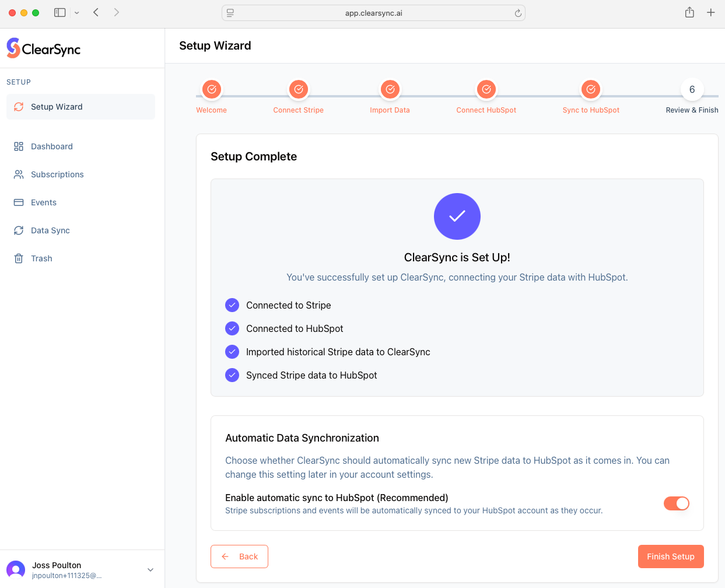Click the Subscriptions people icon
Screen dimensions: 725x588
pyautogui.click(x=19, y=174)
